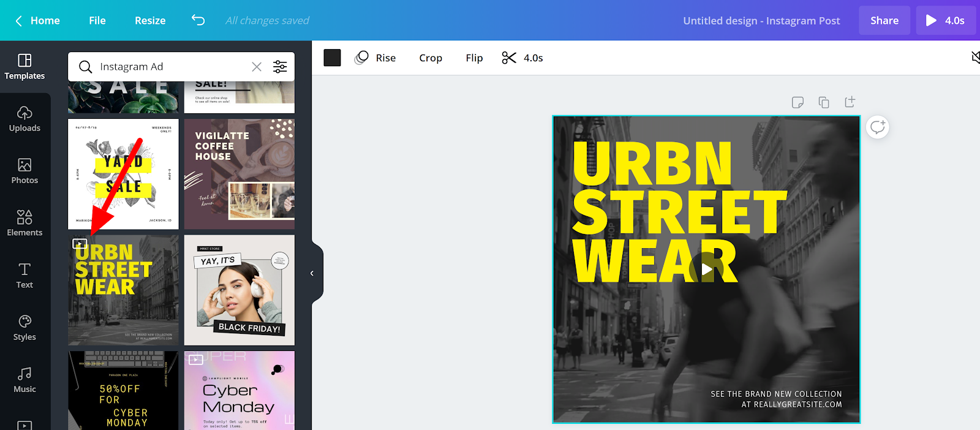Choose the dark leafy SALE template
Image resolution: width=980 pixels, height=430 pixels.
(x=123, y=97)
